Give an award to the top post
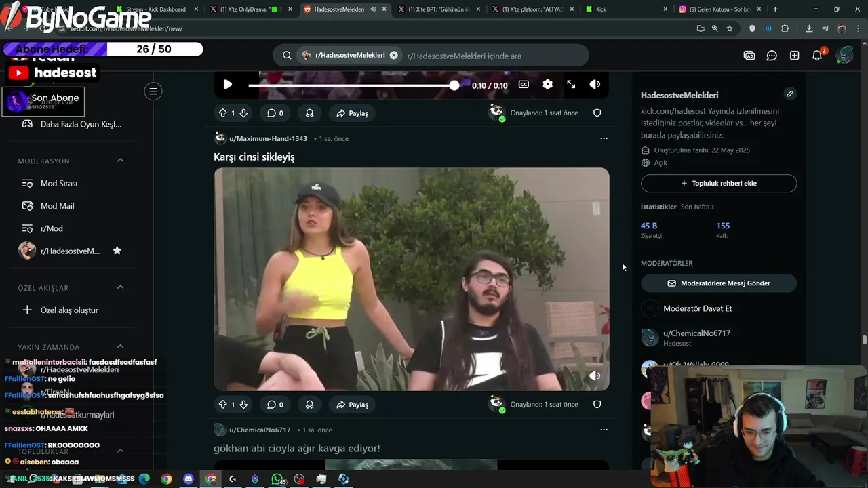 click(x=309, y=113)
